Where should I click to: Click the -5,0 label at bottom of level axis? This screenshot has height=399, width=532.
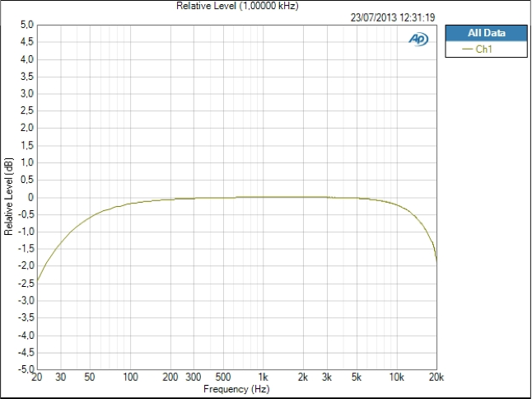[x=26, y=369]
